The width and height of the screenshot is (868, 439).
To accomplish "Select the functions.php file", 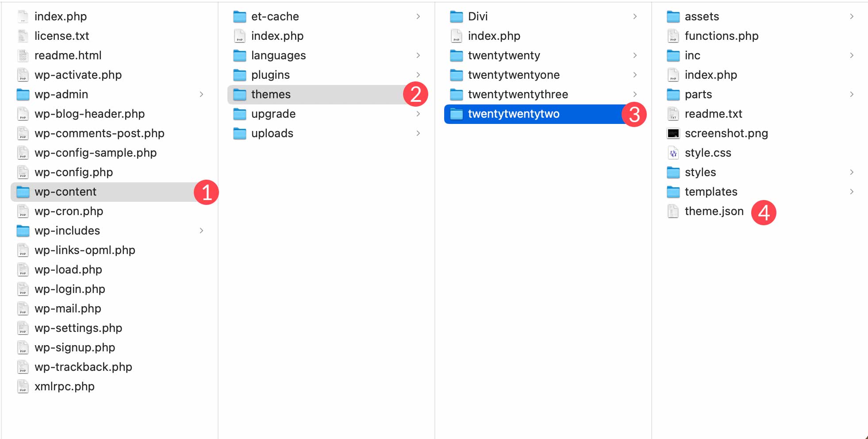I will [721, 36].
